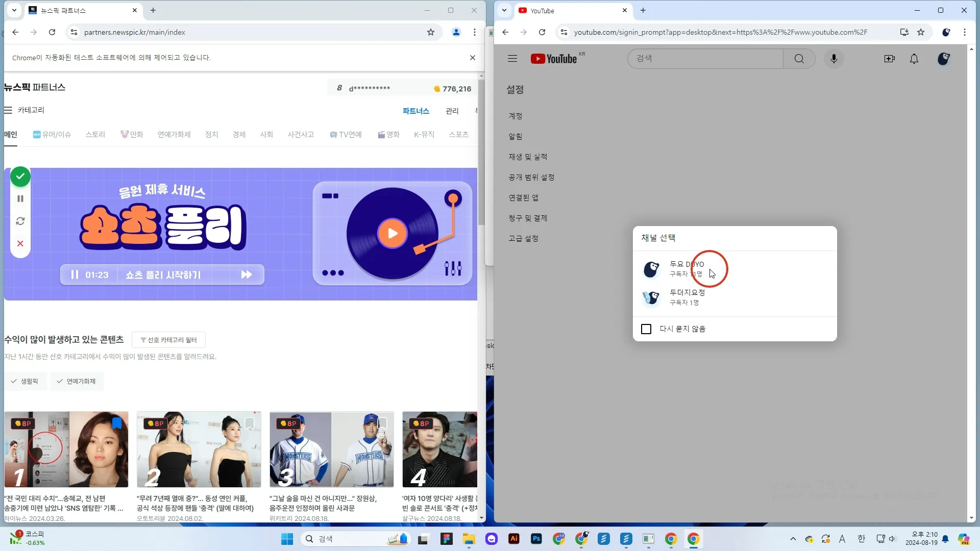
Task: Open '재생 및 실적' settings section
Action: tap(528, 157)
